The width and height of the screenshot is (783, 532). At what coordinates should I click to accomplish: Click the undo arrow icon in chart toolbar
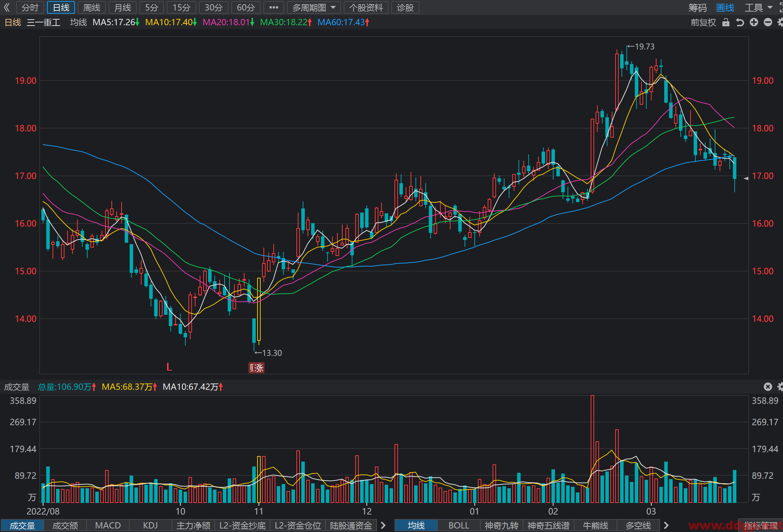click(740, 22)
